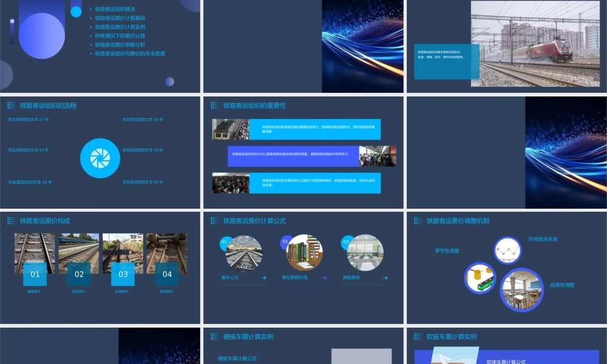Click the 铁路客运票价构成 slide title
This screenshot has height=364, width=607.
click(45, 221)
